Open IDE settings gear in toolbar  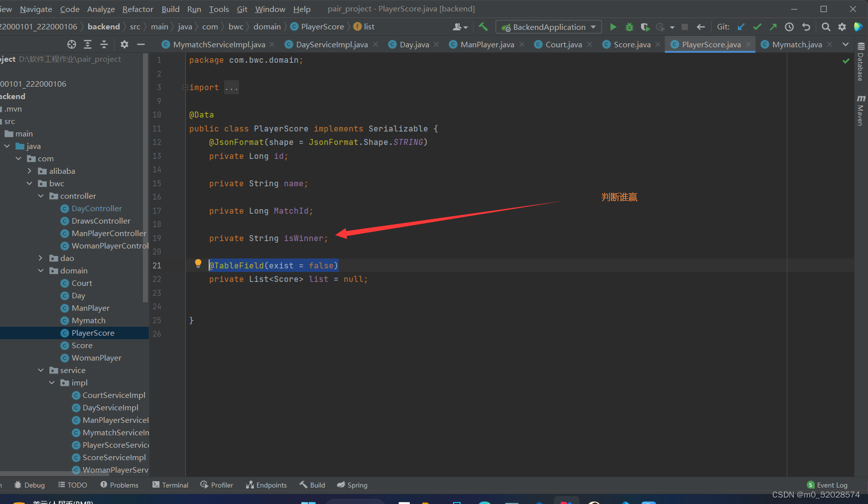tap(842, 27)
